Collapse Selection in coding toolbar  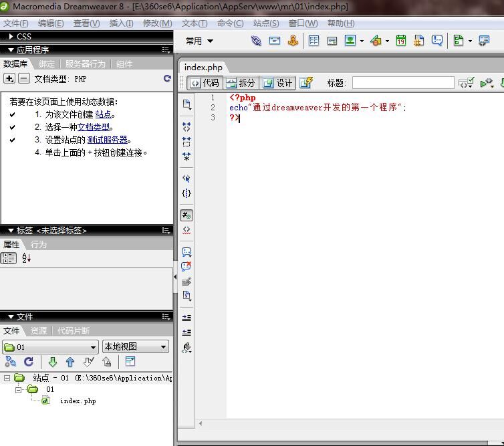(186, 142)
